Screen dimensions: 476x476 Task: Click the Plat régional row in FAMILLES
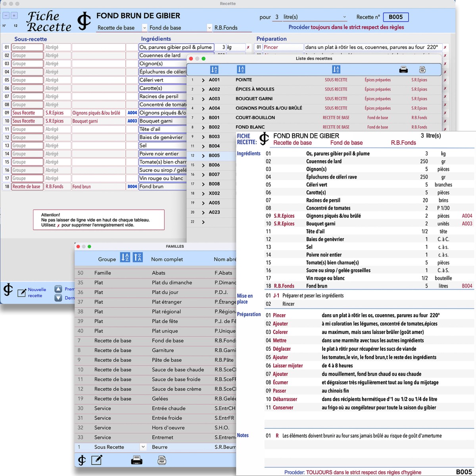pyautogui.click(x=155, y=312)
